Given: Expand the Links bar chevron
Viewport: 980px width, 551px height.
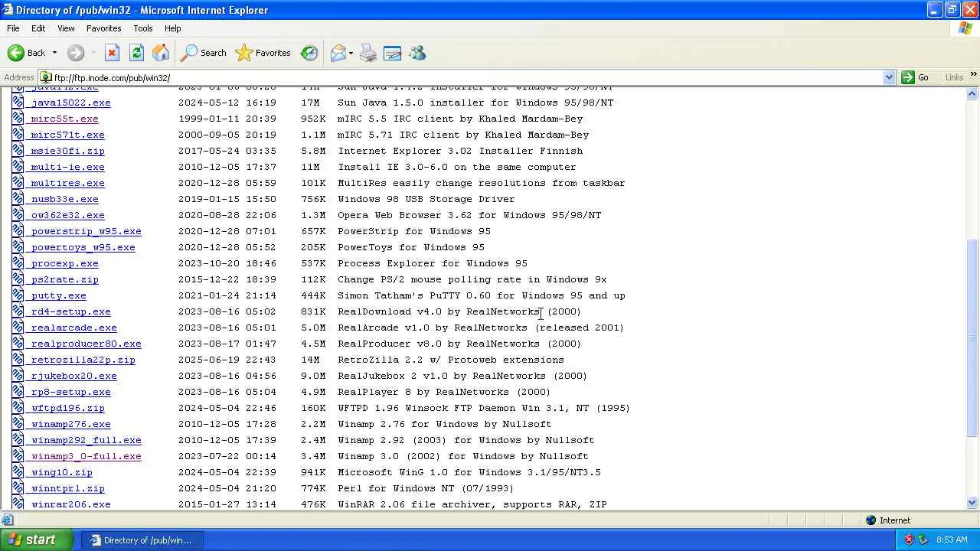Looking at the screenshot, I should point(973,74).
